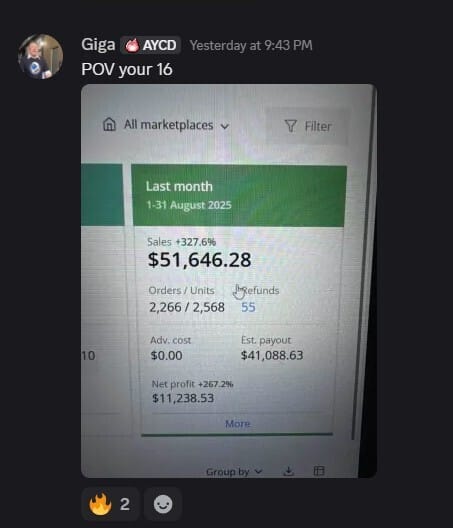Click the message timestamp Yesterday at 9:43 PM
453x528 pixels.
coord(251,45)
